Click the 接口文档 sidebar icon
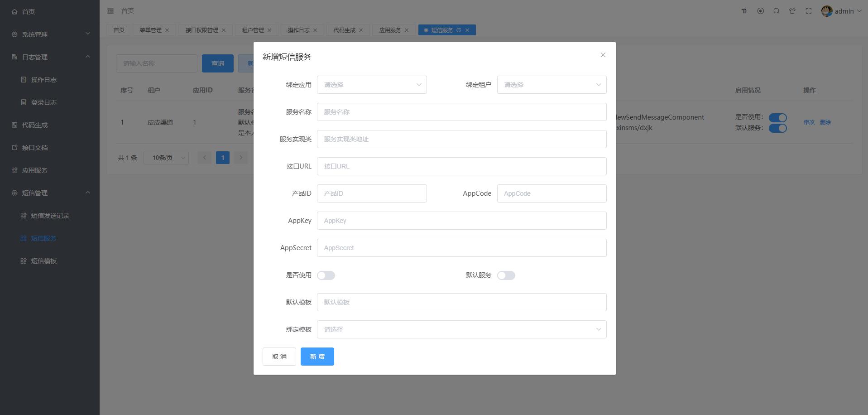 (14, 148)
